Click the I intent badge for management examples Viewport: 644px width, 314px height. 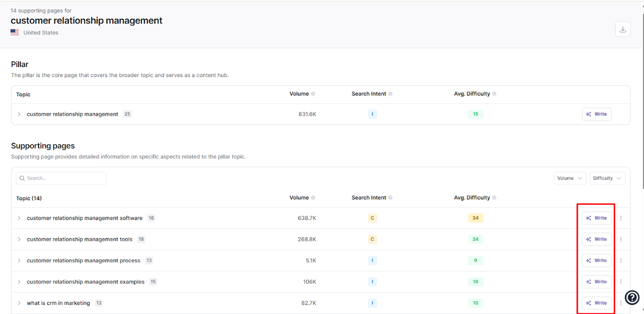[x=372, y=282]
